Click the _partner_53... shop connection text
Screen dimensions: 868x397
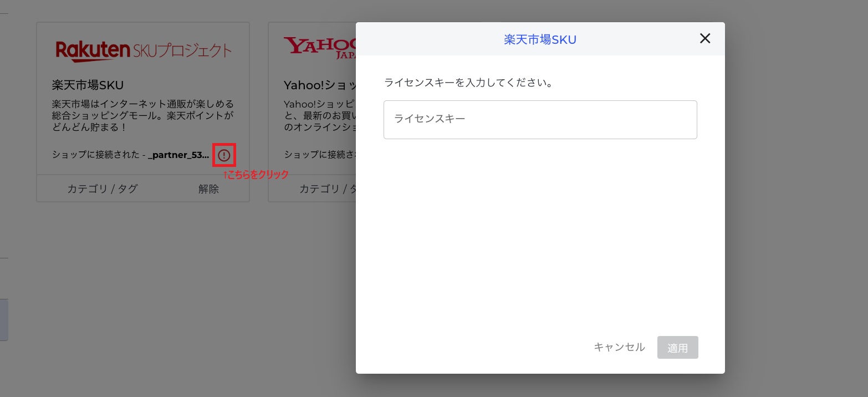(x=179, y=155)
